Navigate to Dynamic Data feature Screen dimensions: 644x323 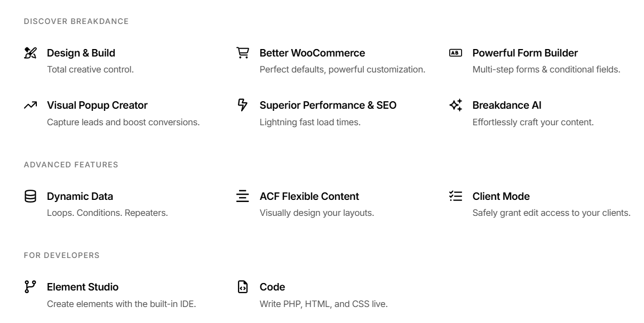pyautogui.click(x=80, y=196)
